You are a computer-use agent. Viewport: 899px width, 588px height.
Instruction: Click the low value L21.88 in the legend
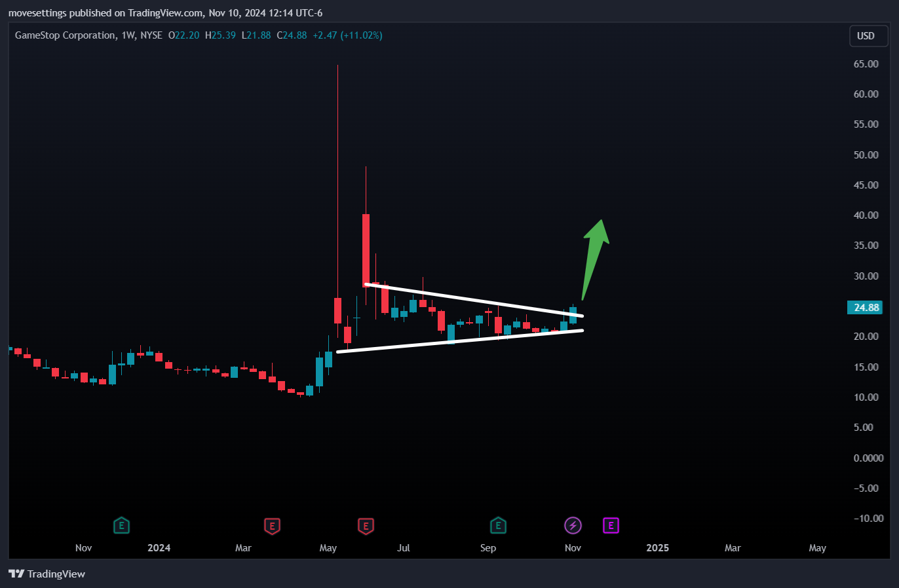[x=256, y=35]
